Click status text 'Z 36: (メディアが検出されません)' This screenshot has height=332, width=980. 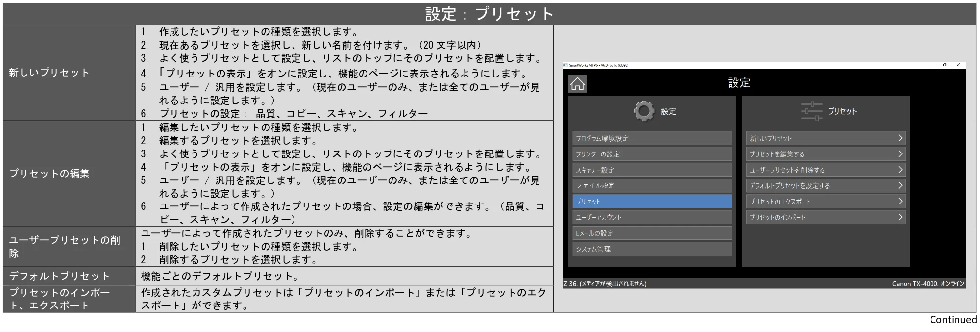[605, 284]
